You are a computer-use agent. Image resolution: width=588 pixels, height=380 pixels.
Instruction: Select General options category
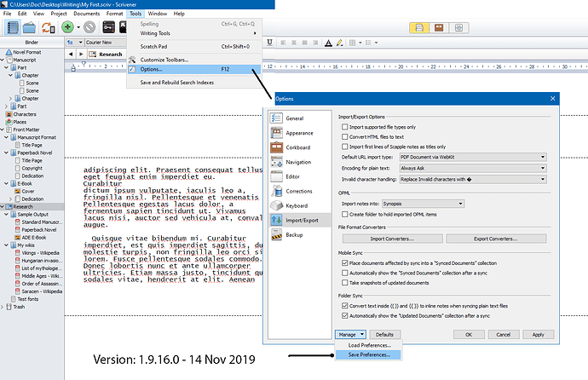click(300, 118)
